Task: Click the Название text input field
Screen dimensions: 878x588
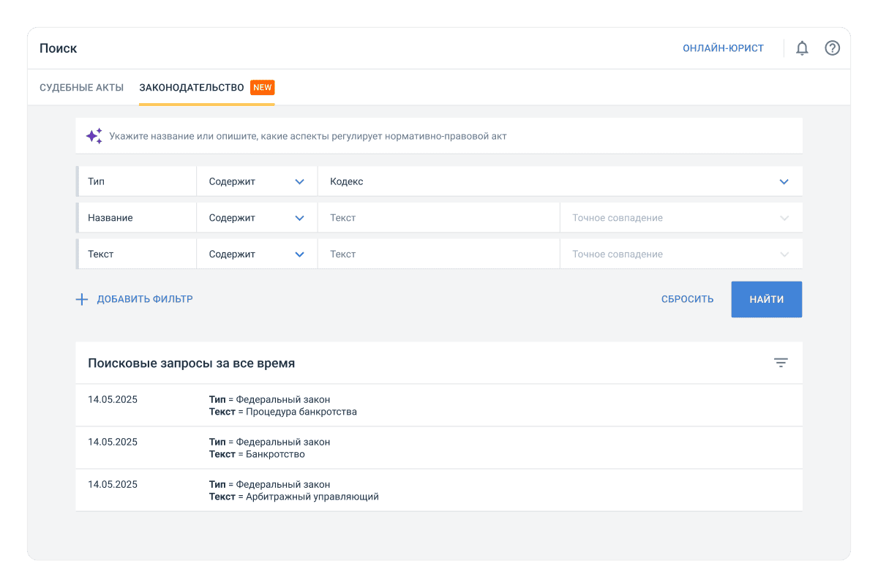Action: (x=439, y=218)
